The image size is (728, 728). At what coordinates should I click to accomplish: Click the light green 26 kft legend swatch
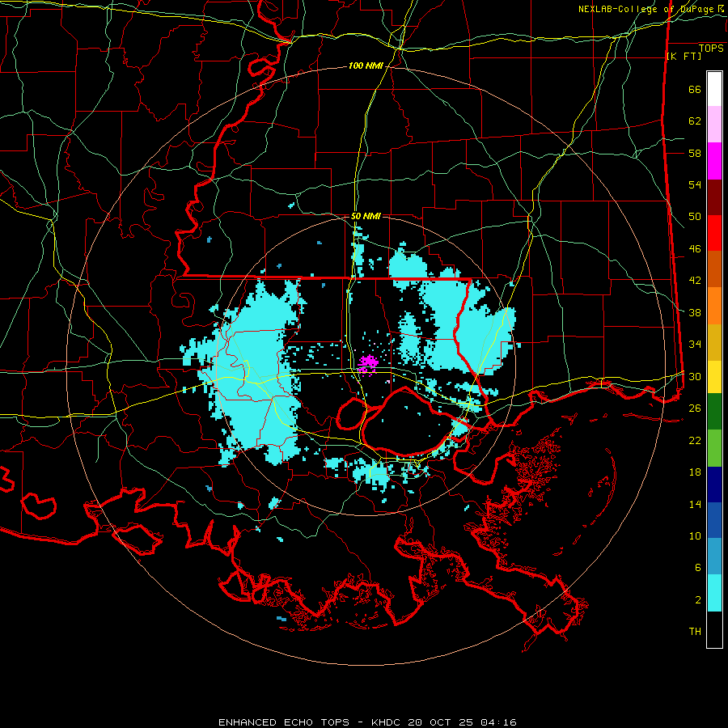(x=714, y=447)
